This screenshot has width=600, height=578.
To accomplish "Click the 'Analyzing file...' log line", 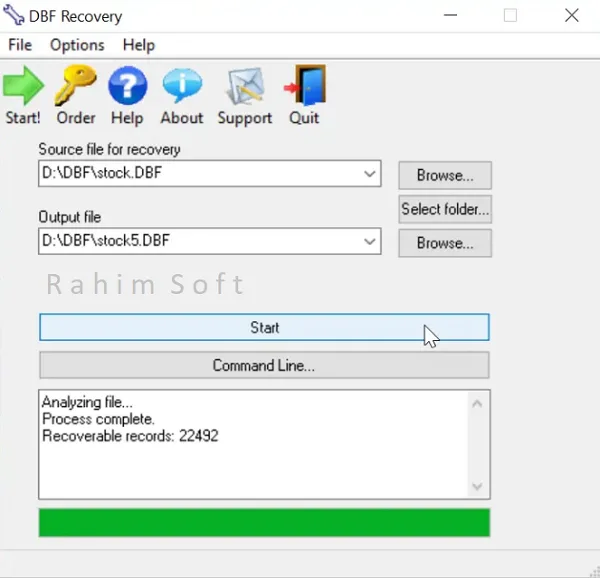I will point(87,402).
